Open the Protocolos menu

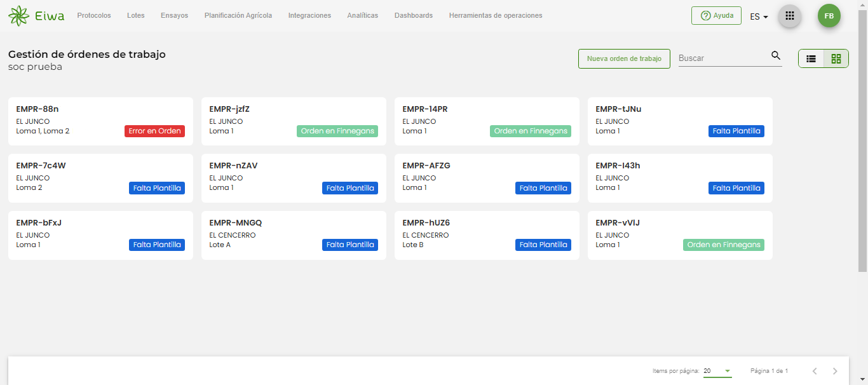pos(94,16)
